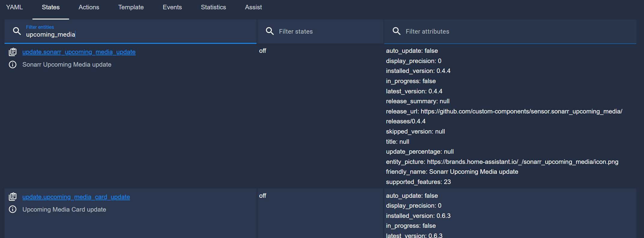Click the magnifier icon beside Filter states
Screen dimensions: 644x238
tap(270, 31)
